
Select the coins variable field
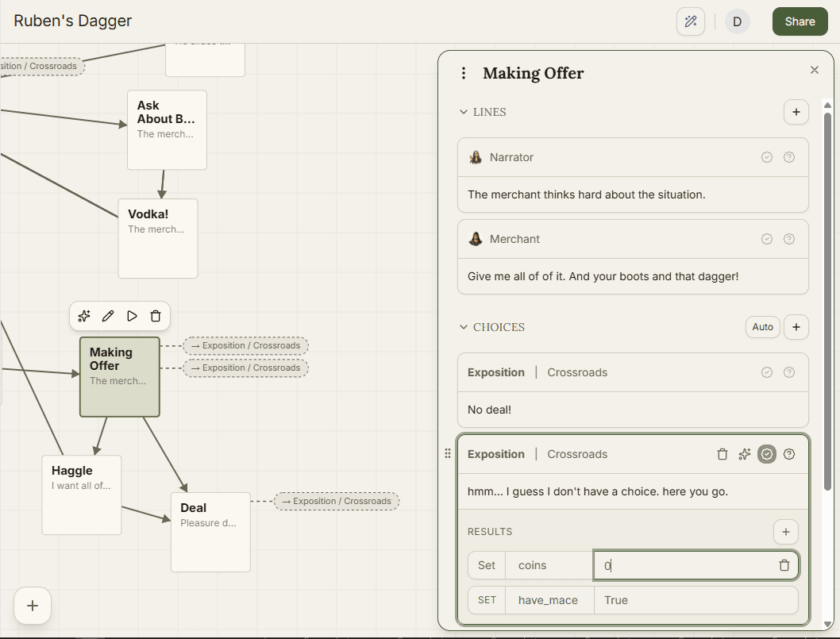click(549, 565)
